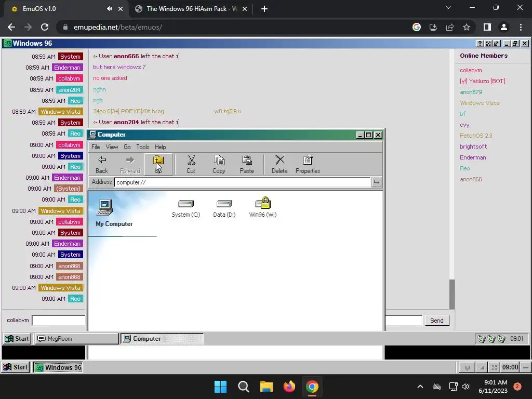Open the Tools menu in Computer window
The image size is (532, 399).
pyautogui.click(x=143, y=147)
